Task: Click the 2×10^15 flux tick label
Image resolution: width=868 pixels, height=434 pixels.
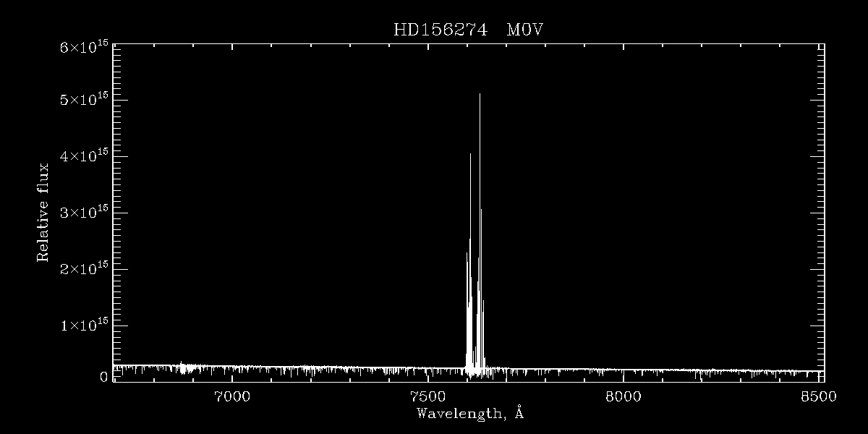Action: pyautogui.click(x=83, y=268)
